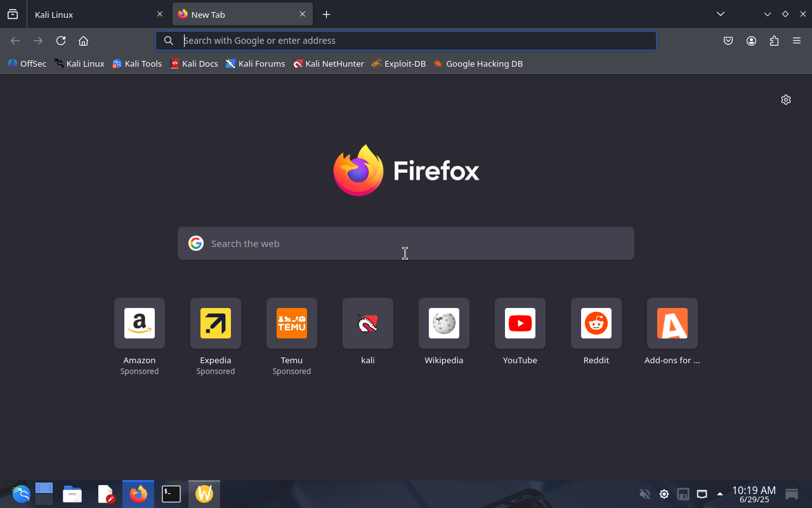812x508 pixels.
Task: Open the Kali Tools bookmark
Action: 137,63
